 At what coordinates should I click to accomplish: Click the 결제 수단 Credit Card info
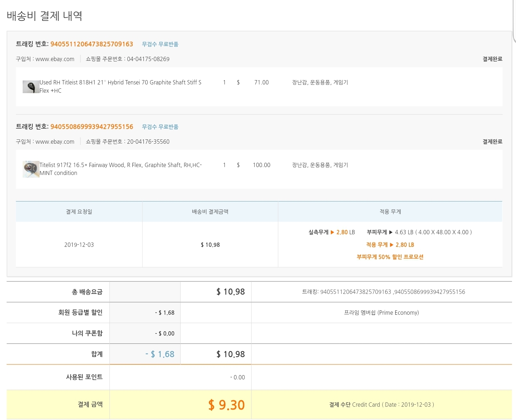(381, 405)
